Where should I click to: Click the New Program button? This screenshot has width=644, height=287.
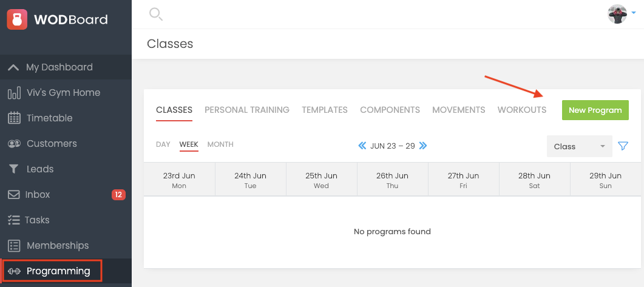595,110
